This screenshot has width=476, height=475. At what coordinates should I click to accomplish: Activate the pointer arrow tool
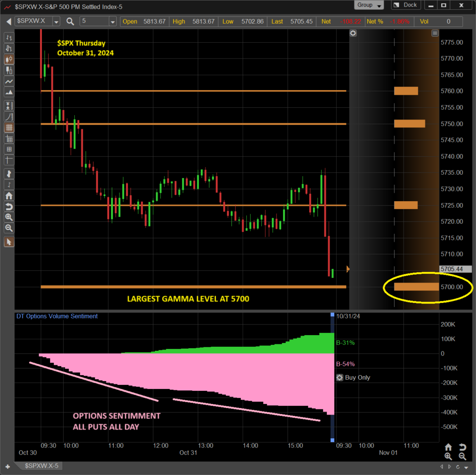[x=9, y=242]
